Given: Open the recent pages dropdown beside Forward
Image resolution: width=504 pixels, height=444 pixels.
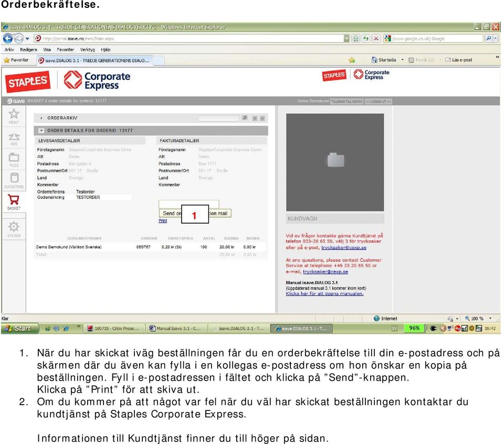Looking at the screenshot, I should (28, 38).
